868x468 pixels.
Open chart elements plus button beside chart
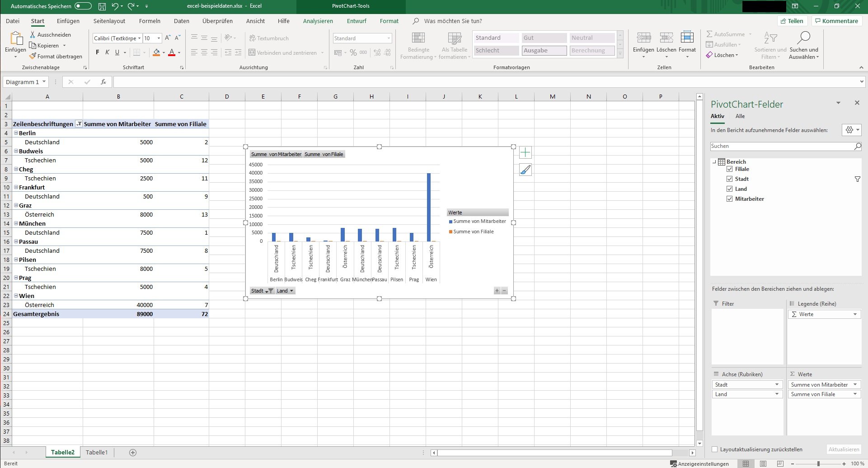pos(525,153)
